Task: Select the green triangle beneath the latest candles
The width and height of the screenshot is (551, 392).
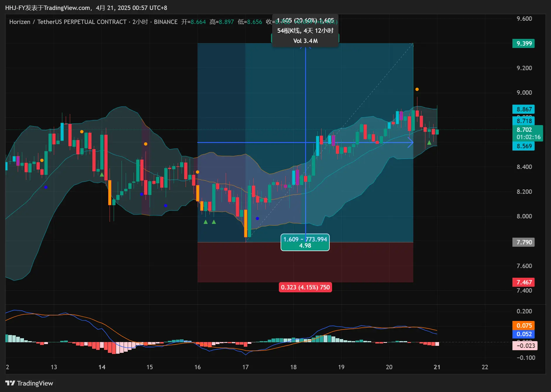Action: [x=429, y=143]
